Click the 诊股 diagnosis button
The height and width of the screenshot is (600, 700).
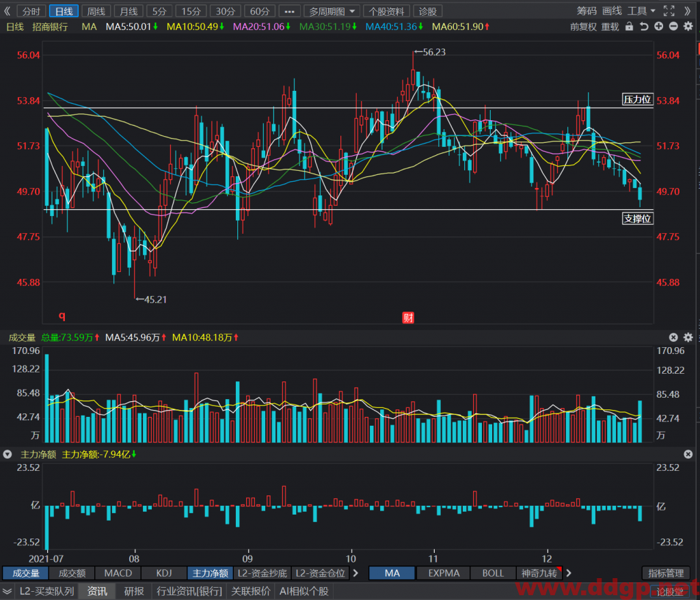click(x=428, y=11)
